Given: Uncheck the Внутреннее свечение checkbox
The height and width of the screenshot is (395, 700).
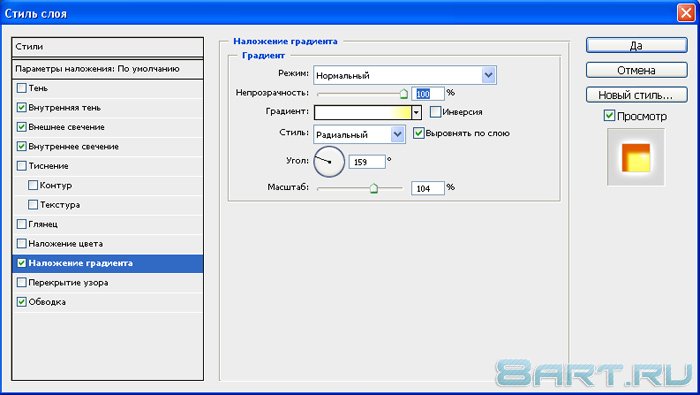Looking at the screenshot, I should (21, 146).
